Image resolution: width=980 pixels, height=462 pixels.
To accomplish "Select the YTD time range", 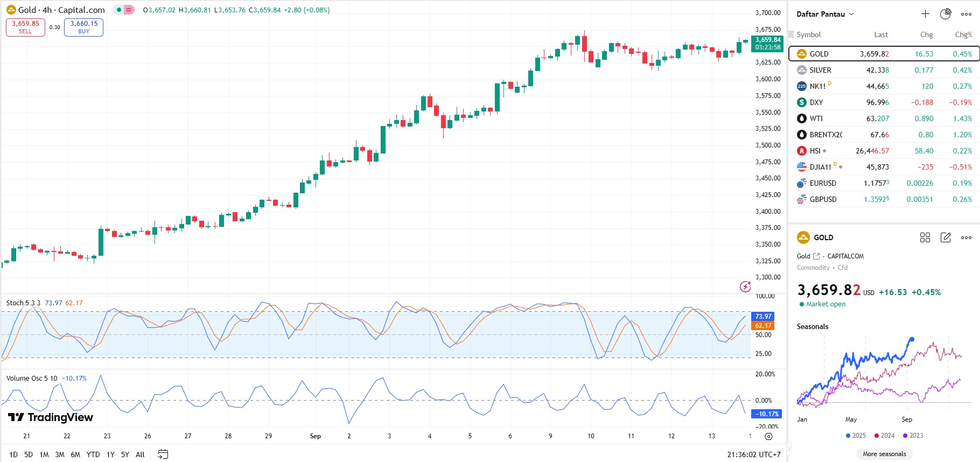I will pyautogui.click(x=93, y=454).
